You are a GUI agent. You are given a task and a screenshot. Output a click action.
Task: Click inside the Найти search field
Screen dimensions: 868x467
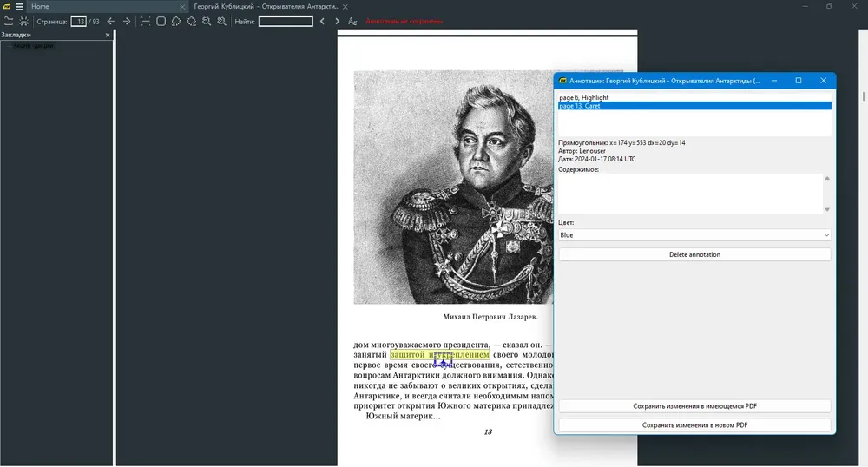tap(286, 22)
